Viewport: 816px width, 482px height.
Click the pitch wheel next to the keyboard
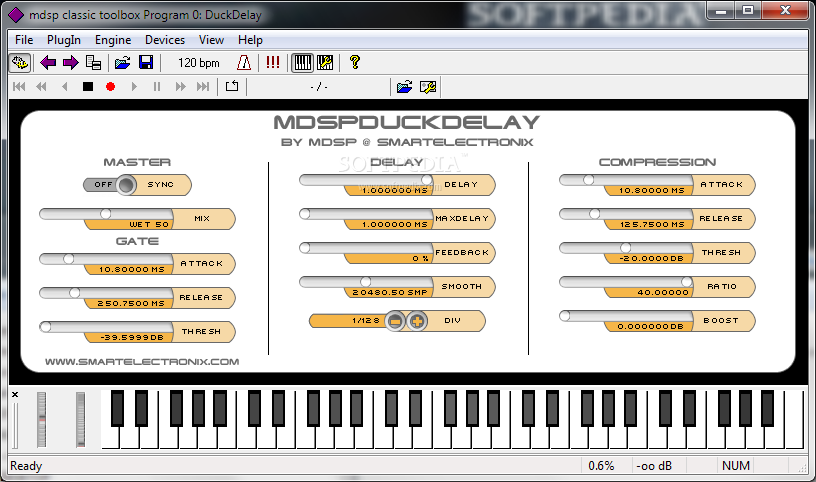tap(41, 420)
